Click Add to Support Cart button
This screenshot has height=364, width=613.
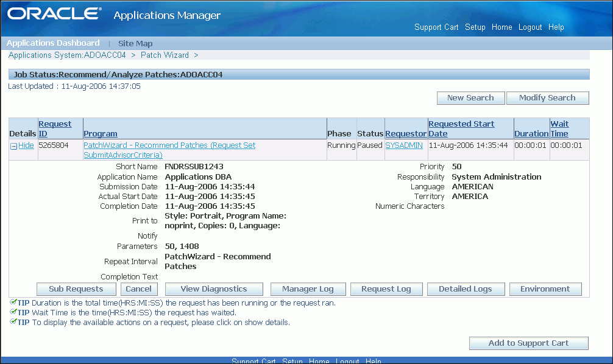point(528,343)
